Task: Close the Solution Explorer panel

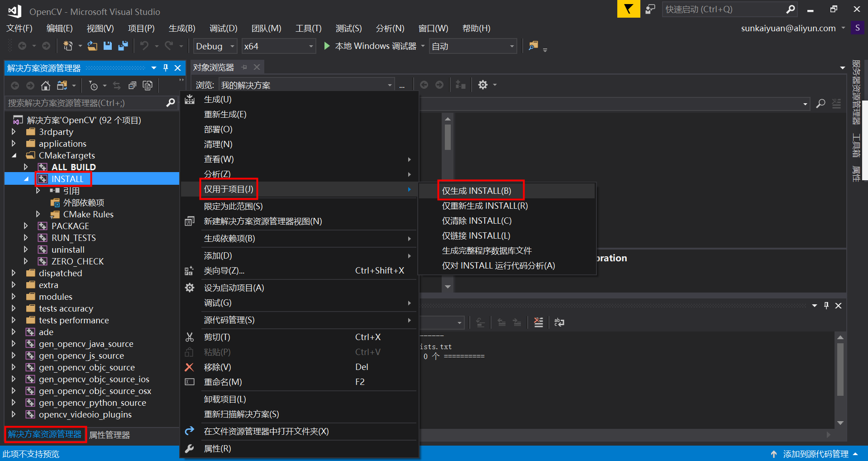Action: (x=177, y=68)
